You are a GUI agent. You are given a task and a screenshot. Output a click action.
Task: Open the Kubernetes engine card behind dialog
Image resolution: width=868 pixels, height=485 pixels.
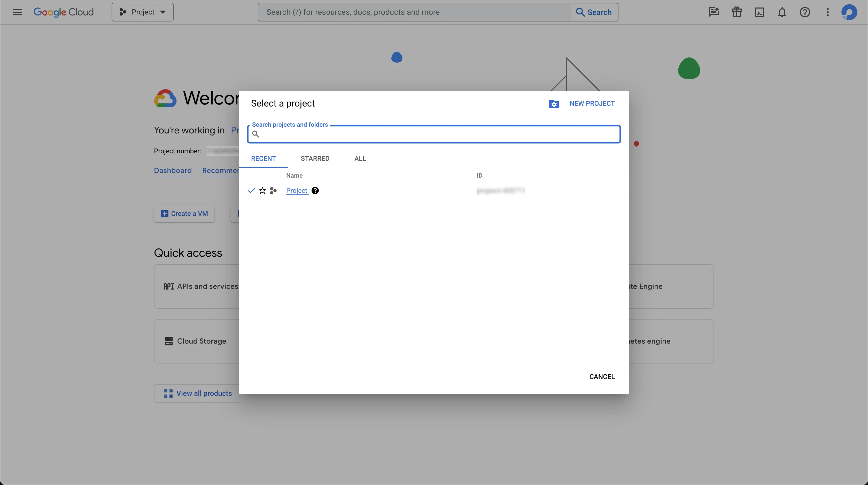click(x=671, y=341)
